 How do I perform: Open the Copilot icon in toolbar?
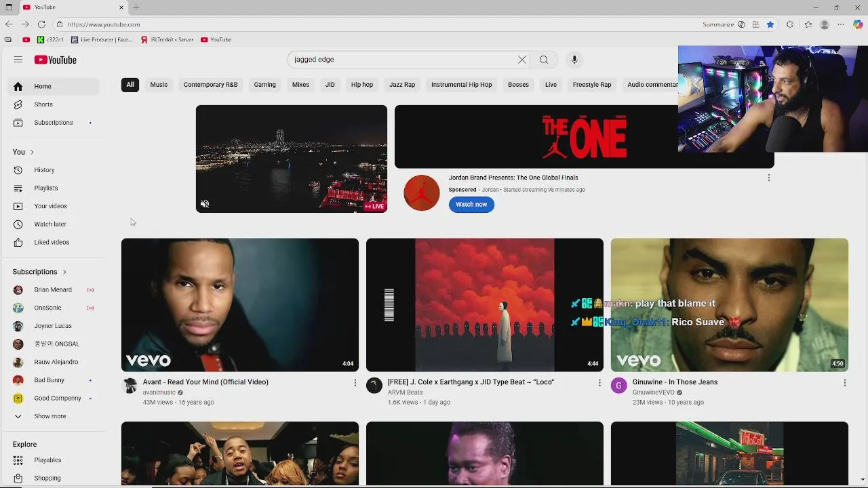click(x=858, y=24)
